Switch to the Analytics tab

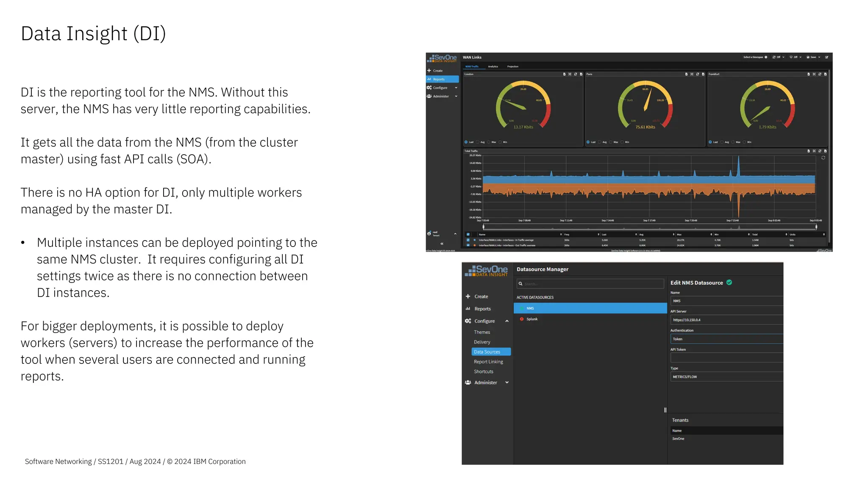tap(493, 67)
